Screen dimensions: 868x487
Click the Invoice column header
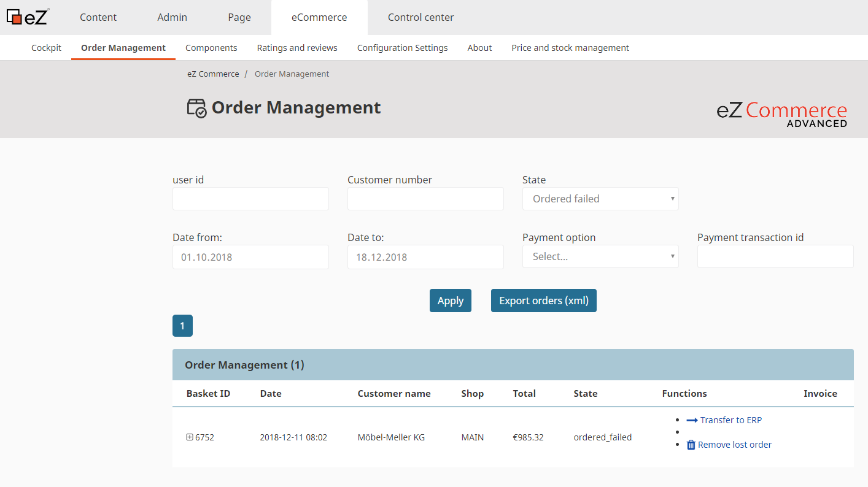point(821,394)
